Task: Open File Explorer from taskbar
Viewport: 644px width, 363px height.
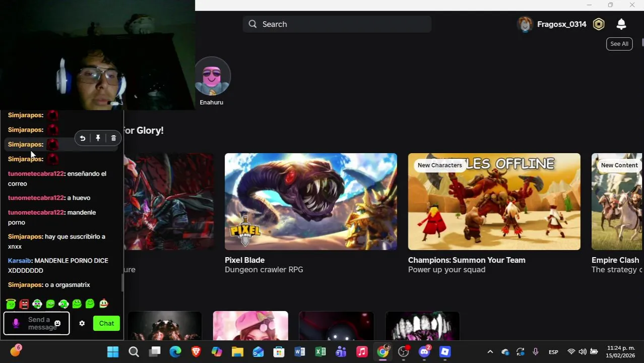Action: pyautogui.click(x=237, y=352)
